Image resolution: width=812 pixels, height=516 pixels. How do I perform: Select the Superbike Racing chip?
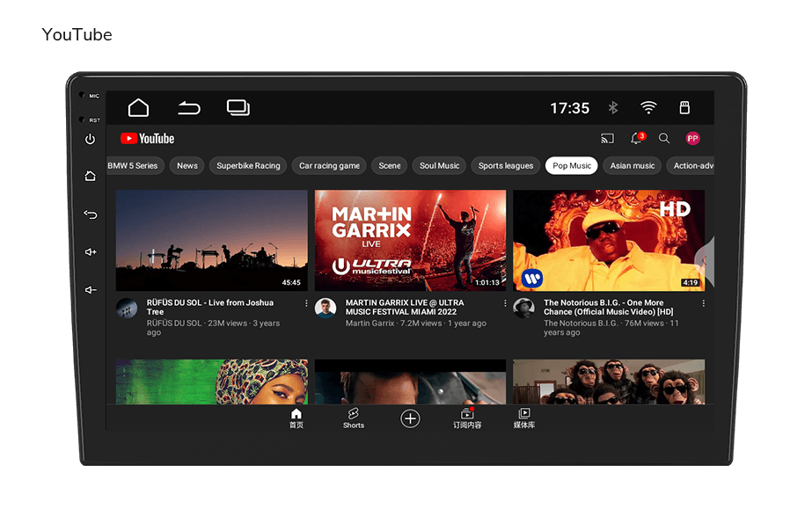248,165
